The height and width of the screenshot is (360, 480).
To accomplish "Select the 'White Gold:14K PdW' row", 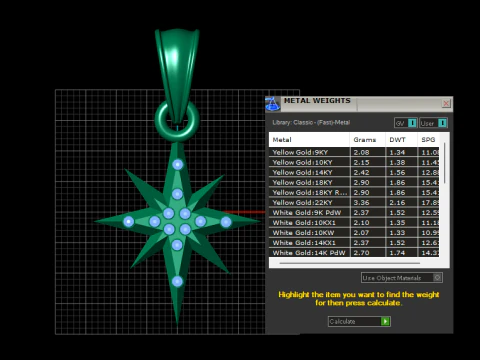I will point(354,252).
